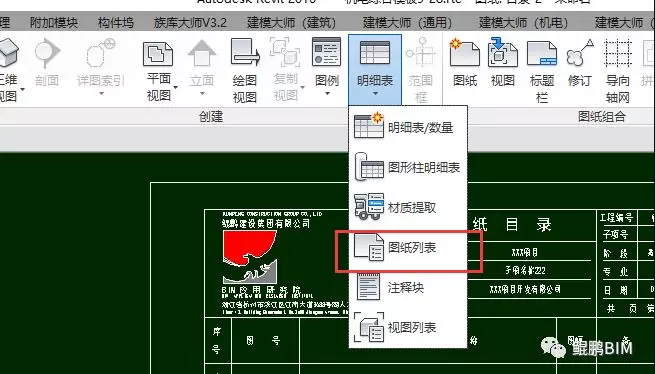Click the 三维视图 3D view icon
The height and width of the screenshot is (374, 655).
(9, 52)
